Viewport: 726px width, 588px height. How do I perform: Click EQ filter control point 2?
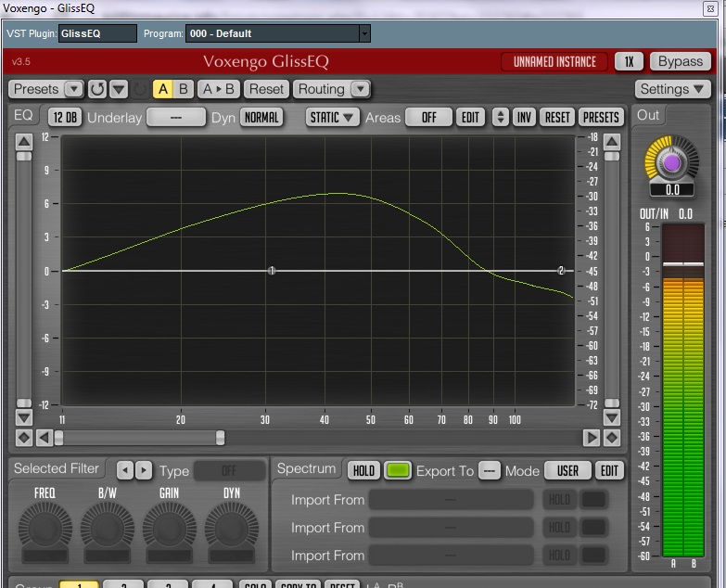tap(561, 271)
